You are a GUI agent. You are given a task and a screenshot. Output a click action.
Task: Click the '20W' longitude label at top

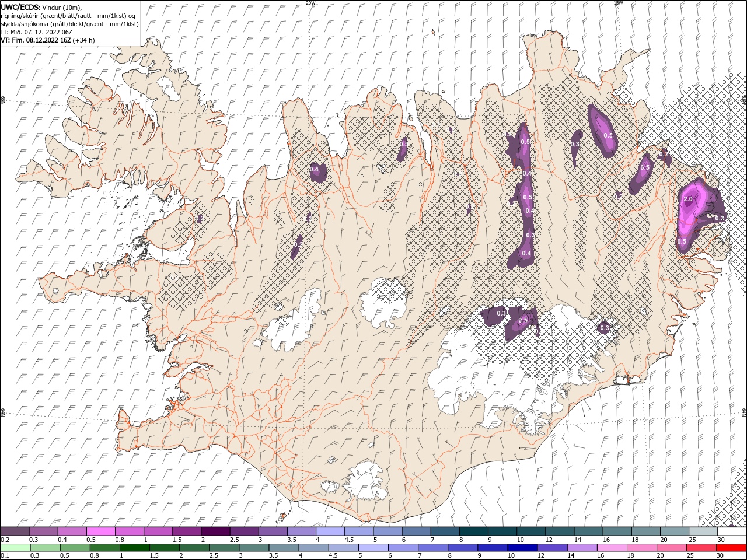(x=310, y=3)
